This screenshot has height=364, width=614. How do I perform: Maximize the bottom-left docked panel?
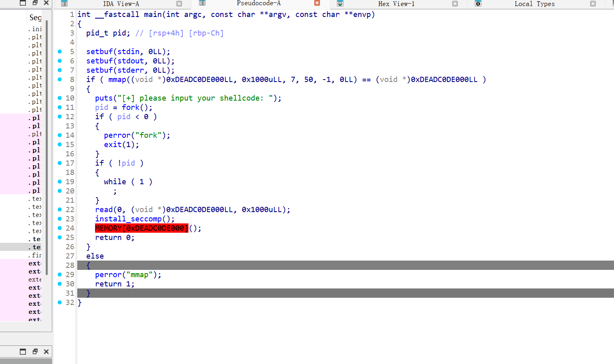tap(23, 351)
